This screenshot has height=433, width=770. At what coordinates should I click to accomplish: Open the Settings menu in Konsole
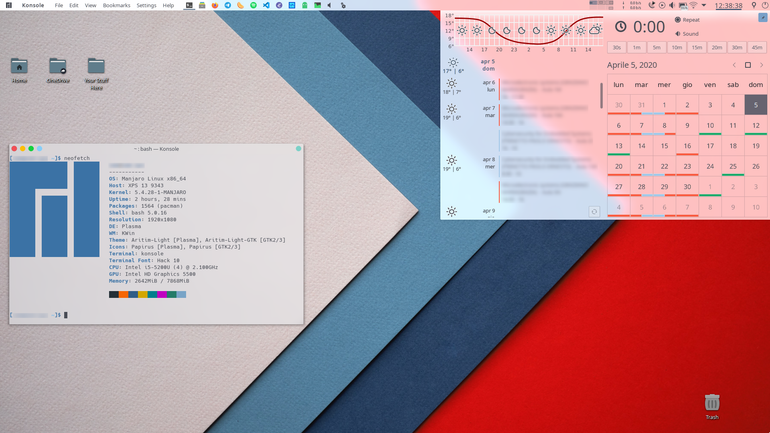tap(146, 5)
